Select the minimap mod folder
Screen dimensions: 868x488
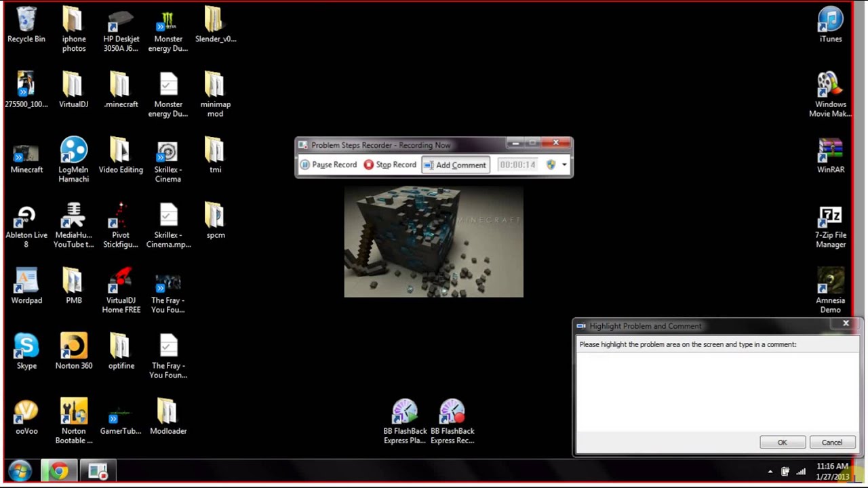(216, 95)
